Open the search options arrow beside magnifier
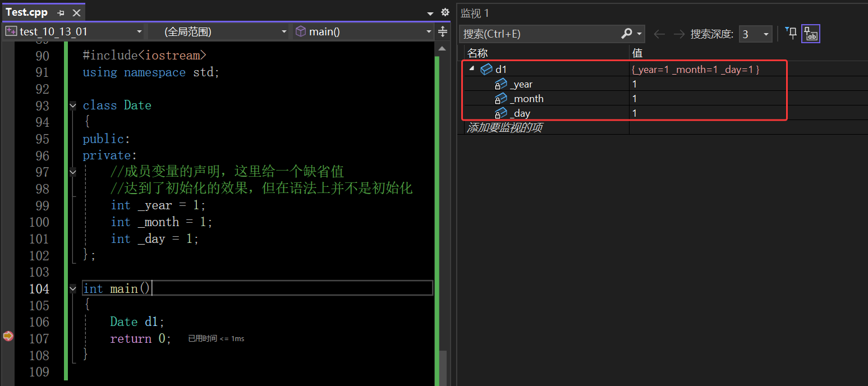 coord(639,34)
